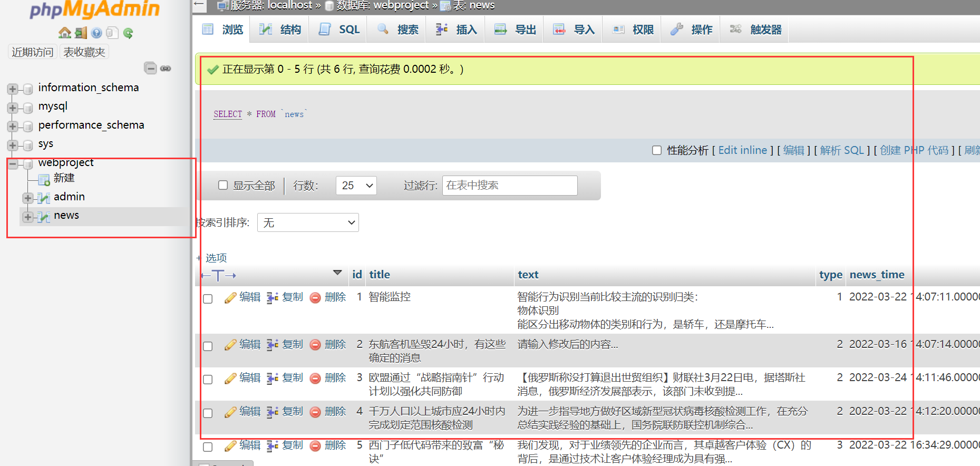The image size is (980, 466).
Task: Click the red delete icon for row id 2
Action: pos(315,345)
